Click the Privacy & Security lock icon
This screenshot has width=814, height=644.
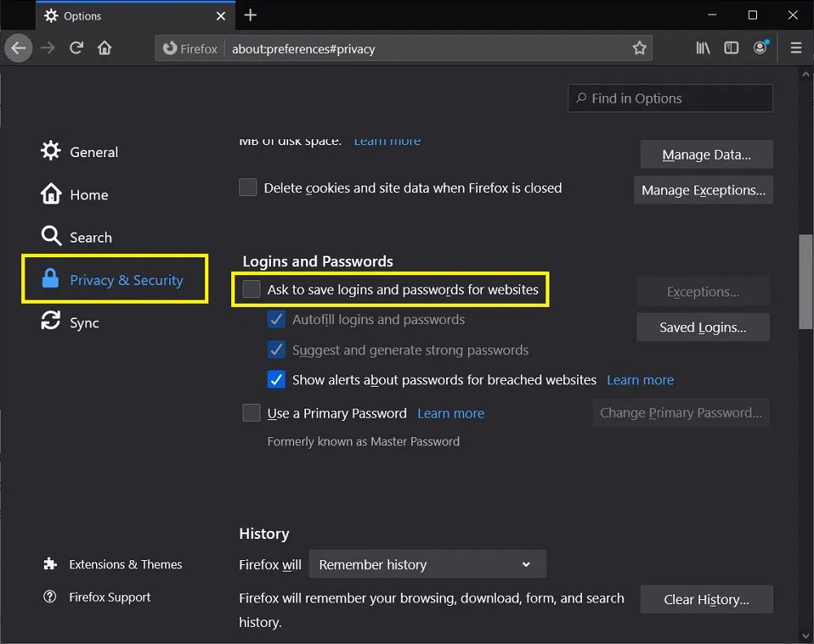tap(50, 279)
